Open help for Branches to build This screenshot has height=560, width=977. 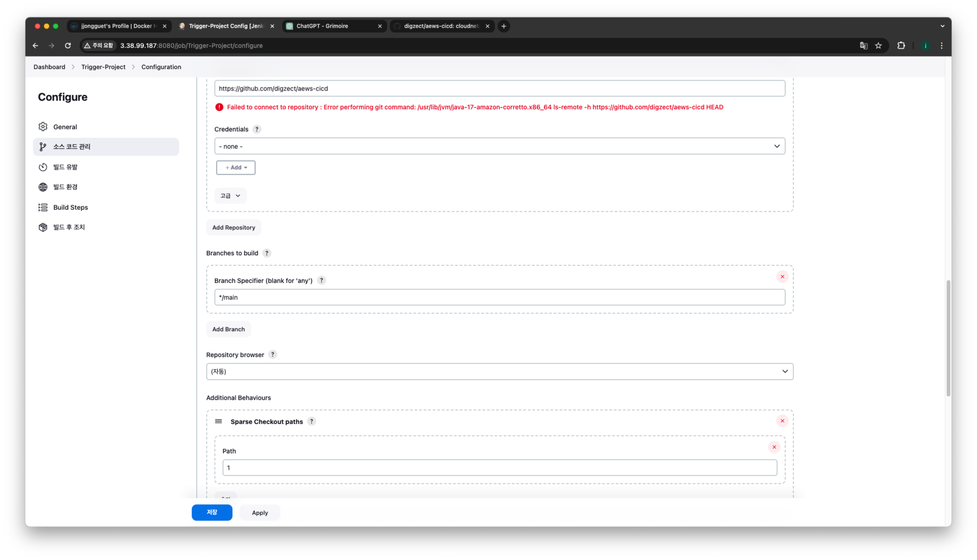267,253
